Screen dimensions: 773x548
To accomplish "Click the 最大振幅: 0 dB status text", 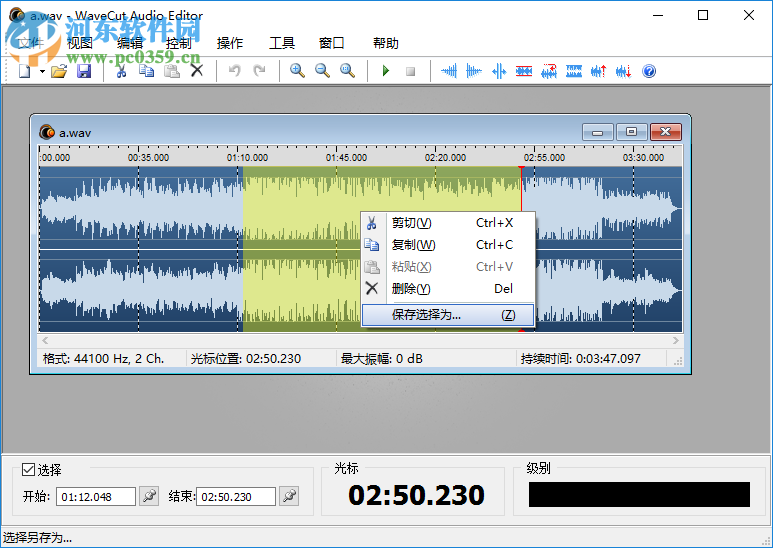I will tap(382, 359).
